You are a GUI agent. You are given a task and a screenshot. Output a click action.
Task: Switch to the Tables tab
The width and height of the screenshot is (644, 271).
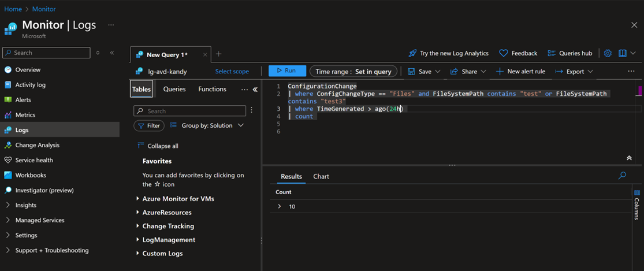pos(142,89)
